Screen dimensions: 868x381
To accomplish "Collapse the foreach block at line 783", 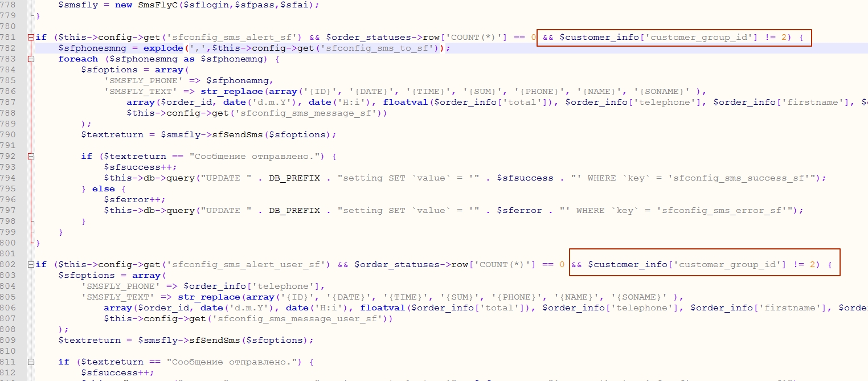I will pyautogui.click(x=30, y=59).
